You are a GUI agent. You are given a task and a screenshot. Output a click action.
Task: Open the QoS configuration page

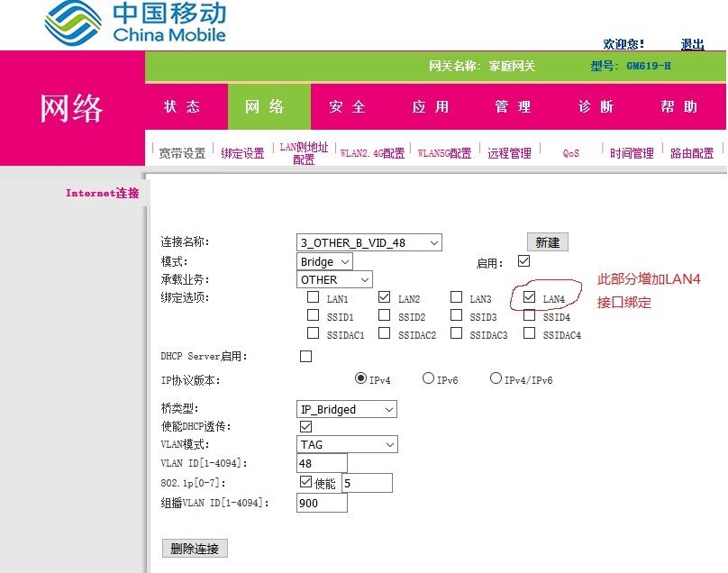[570, 152]
